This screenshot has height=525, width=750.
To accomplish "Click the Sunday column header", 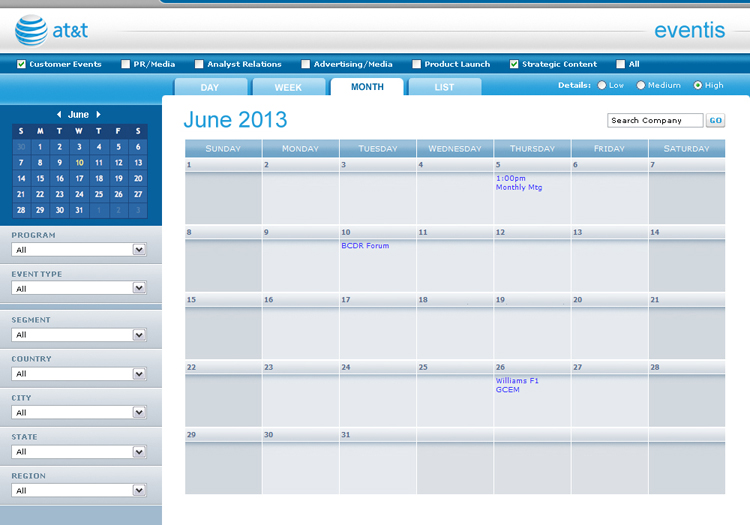I will (x=223, y=149).
